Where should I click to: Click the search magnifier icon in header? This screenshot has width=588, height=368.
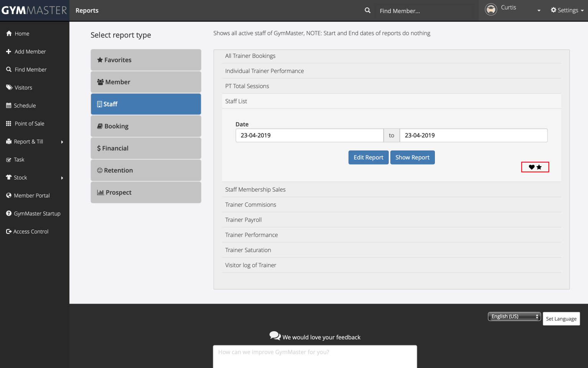pyautogui.click(x=367, y=10)
